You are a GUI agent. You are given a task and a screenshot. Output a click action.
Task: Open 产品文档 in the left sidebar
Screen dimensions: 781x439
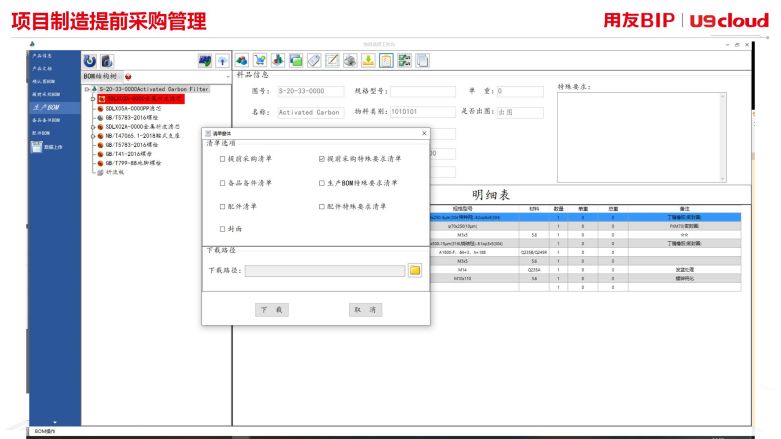click(42, 68)
